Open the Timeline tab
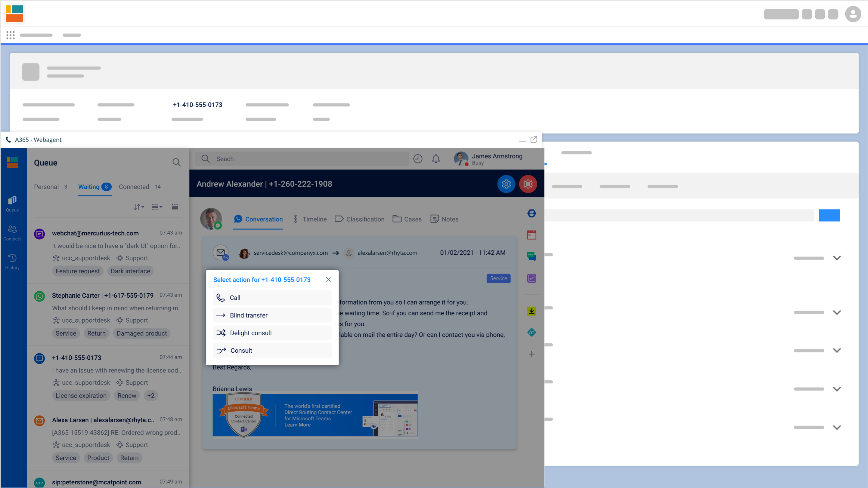 309,219
